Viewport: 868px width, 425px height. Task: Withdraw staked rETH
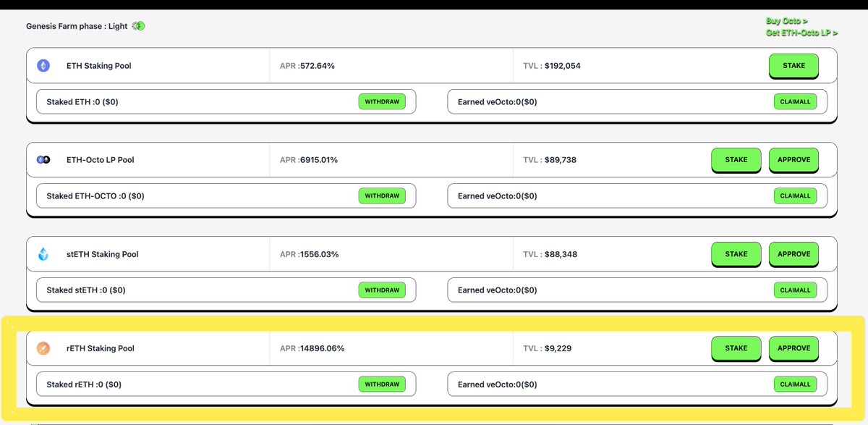(x=382, y=384)
